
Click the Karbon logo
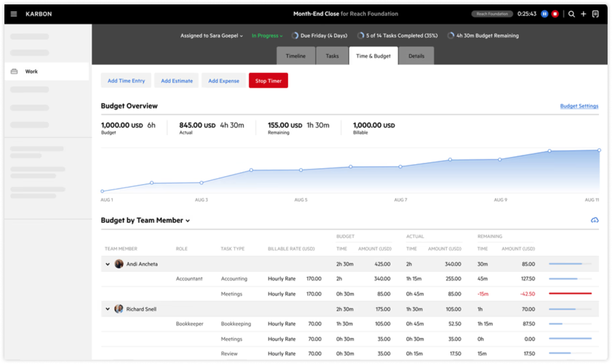click(39, 14)
